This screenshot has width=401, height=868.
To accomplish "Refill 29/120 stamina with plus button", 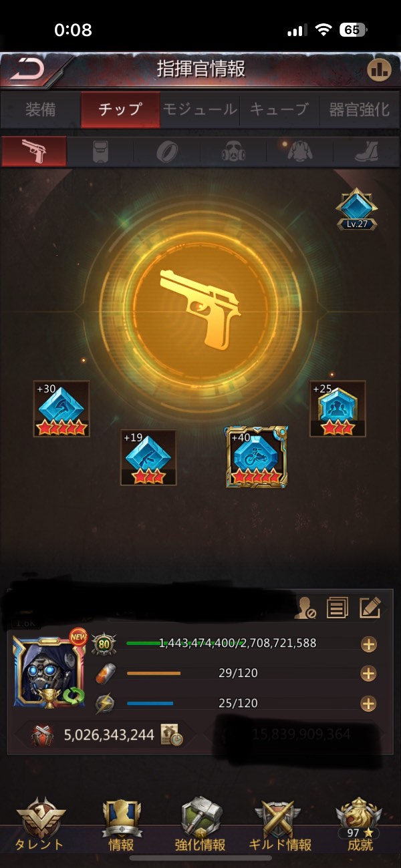I will point(368,674).
